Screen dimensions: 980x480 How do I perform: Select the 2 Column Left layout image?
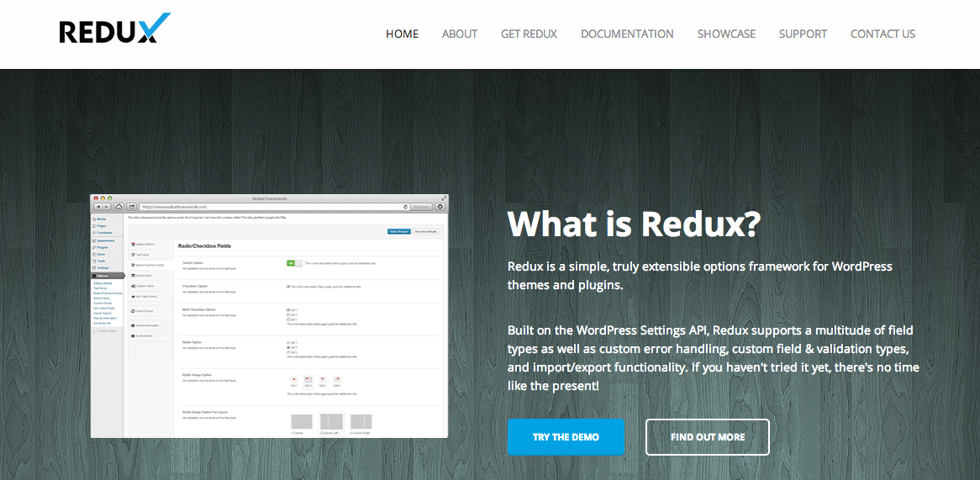pos(331,422)
